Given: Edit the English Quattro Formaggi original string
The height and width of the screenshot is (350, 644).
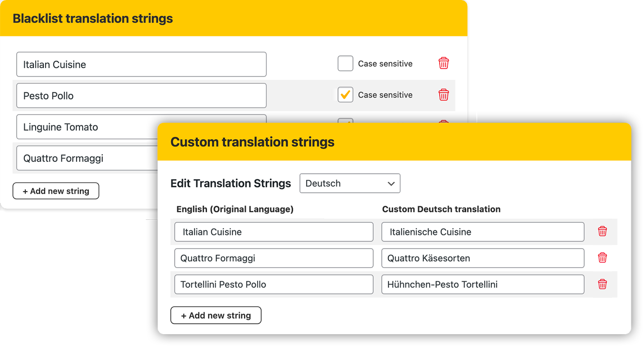Looking at the screenshot, I should pos(274,258).
